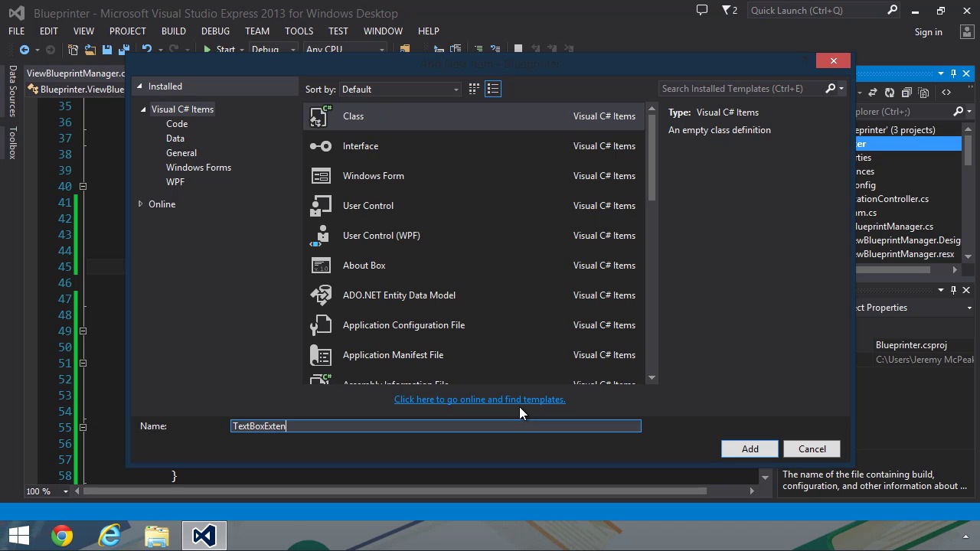Click the template search magnifier icon
980x551 pixels.
830,89
